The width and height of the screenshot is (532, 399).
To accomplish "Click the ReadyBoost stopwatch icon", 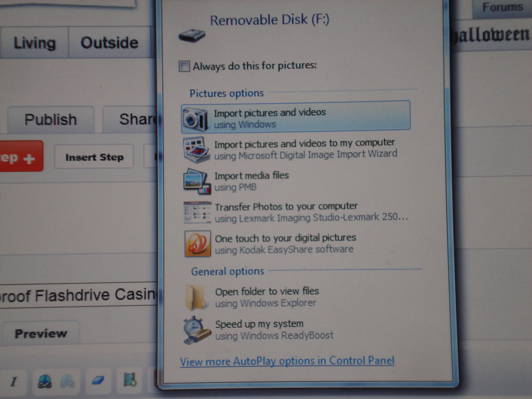I will click(197, 330).
